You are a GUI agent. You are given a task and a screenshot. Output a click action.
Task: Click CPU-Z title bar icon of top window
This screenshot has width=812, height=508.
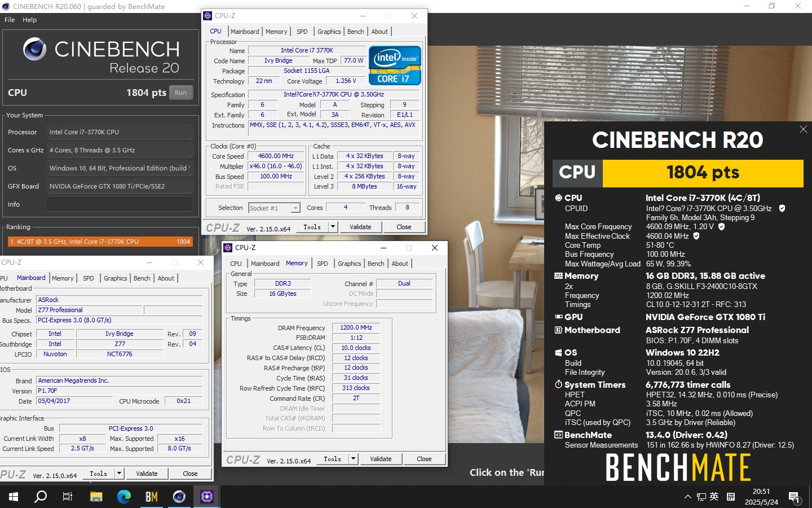click(208, 16)
